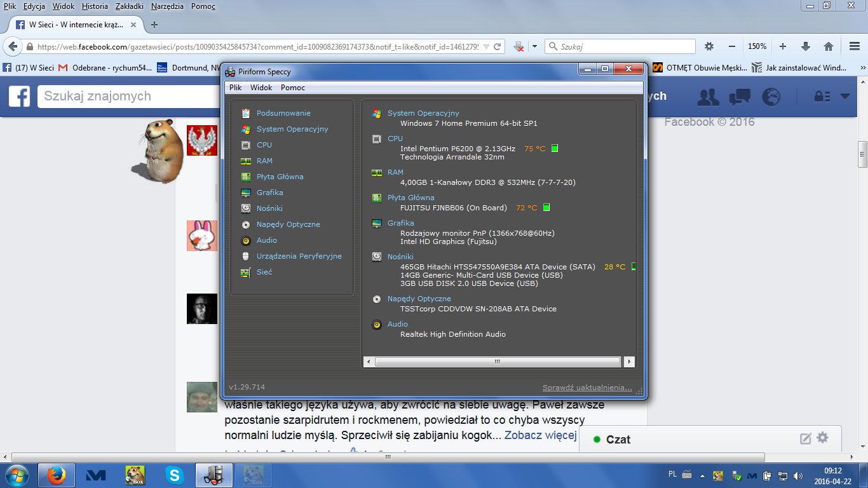The width and height of the screenshot is (868, 488).
Task: Click the Napędy Optyczne heading in summary panel
Action: 419,299
